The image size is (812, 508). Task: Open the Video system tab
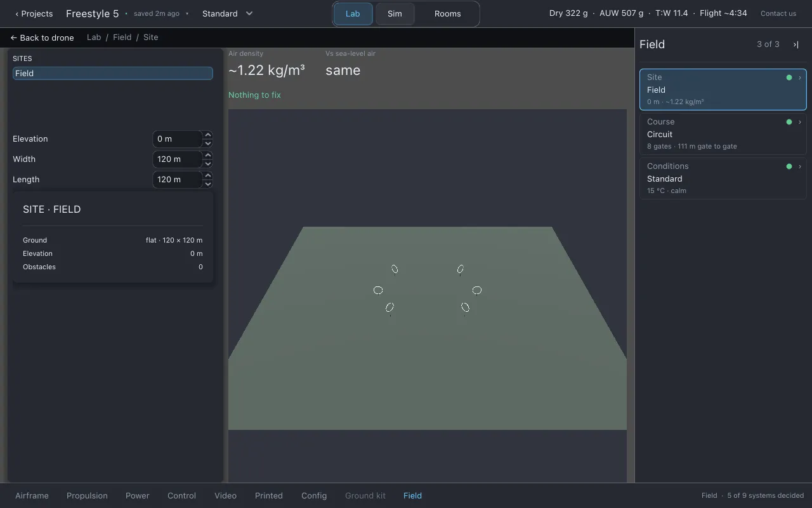coord(225,496)
